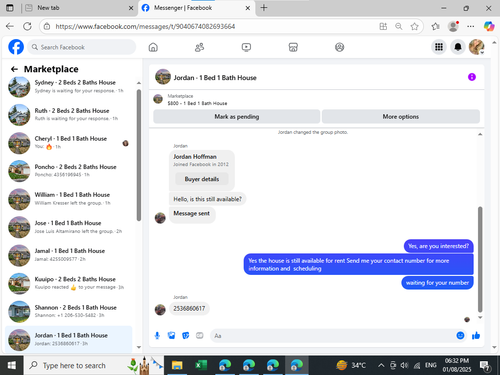500x375 pixels.
Task: Click the 'Hello, is this still available?' message
Action: point(207,199)
